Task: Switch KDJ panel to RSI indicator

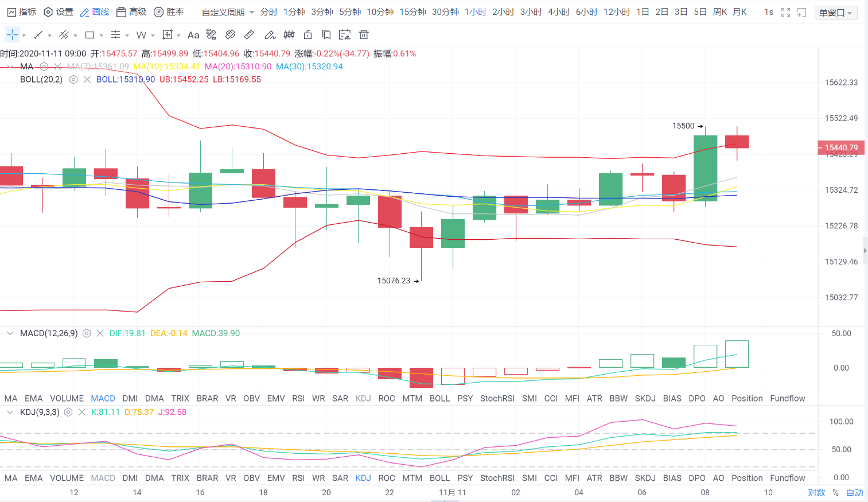Action: pos(298,478)
